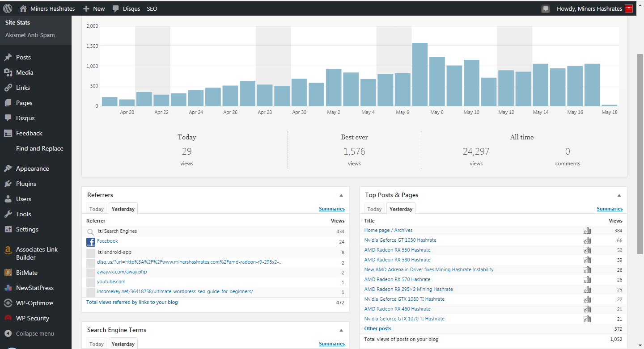Open the SEO menu in admin bar
Screen dimensions: 644x349
152,8
